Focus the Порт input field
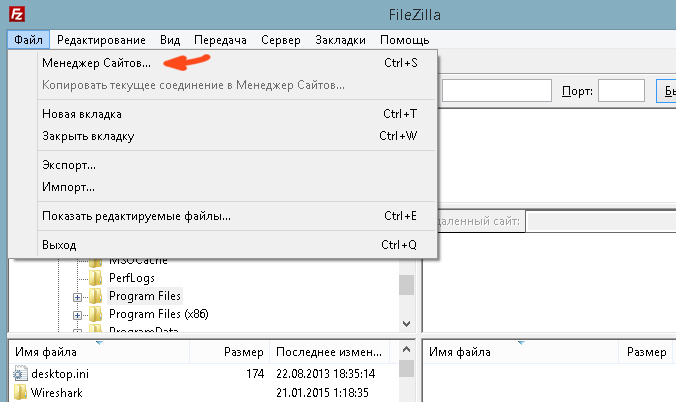 [621, 91]
